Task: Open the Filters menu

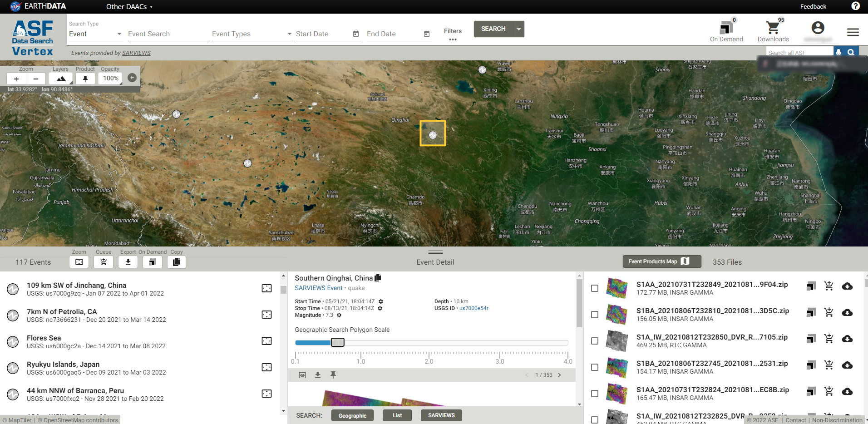Action: click(453, 34)
